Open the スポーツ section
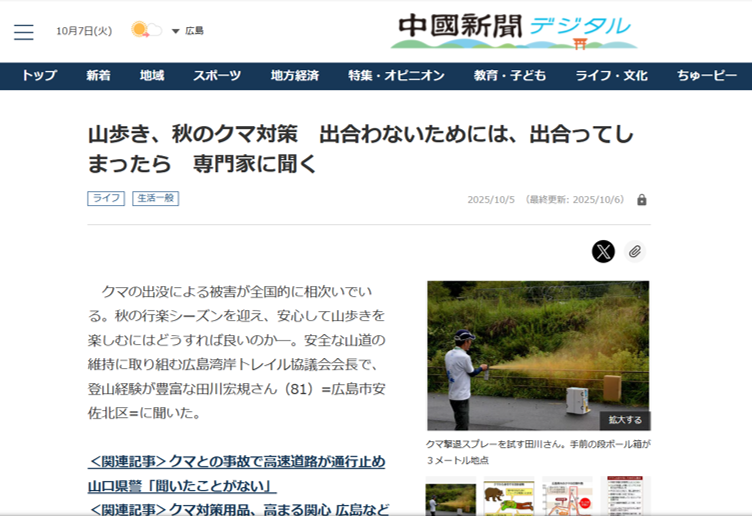The height and width of the screenshot is (516, 752). [217, 76]
